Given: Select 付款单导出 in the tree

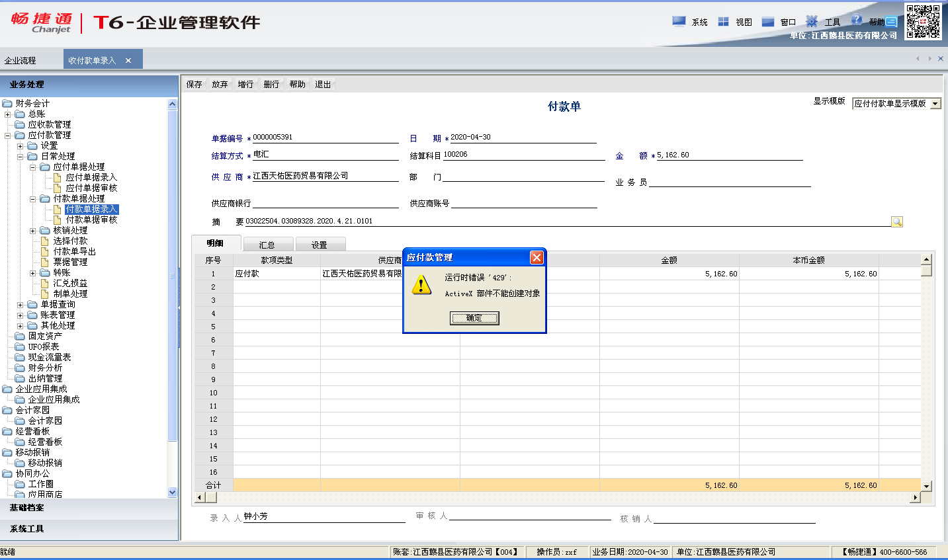Looking at the screenshot, I should [x=75, y=251].
